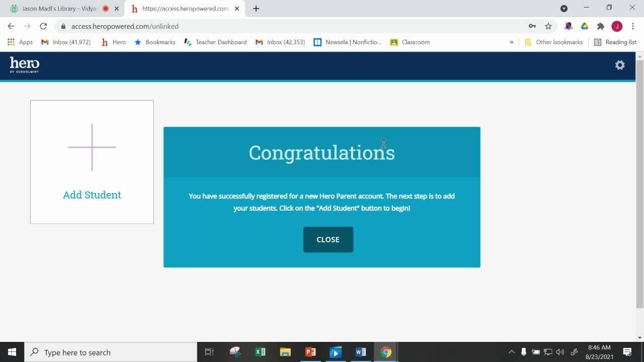This screenshot has width=644, height=362.
Task: Open the Reading list
Action: 615,42
